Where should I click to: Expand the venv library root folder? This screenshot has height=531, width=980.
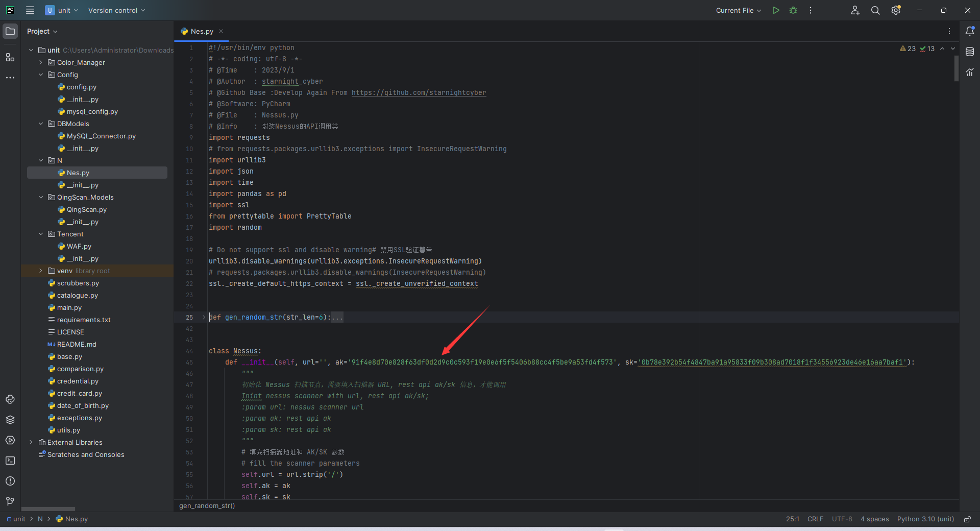tap(41, 271)
